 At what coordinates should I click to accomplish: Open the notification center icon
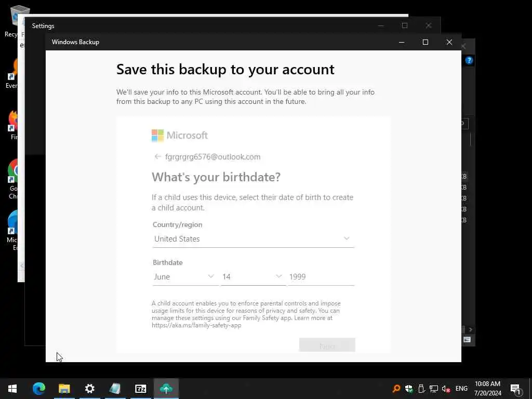(515, 389)
